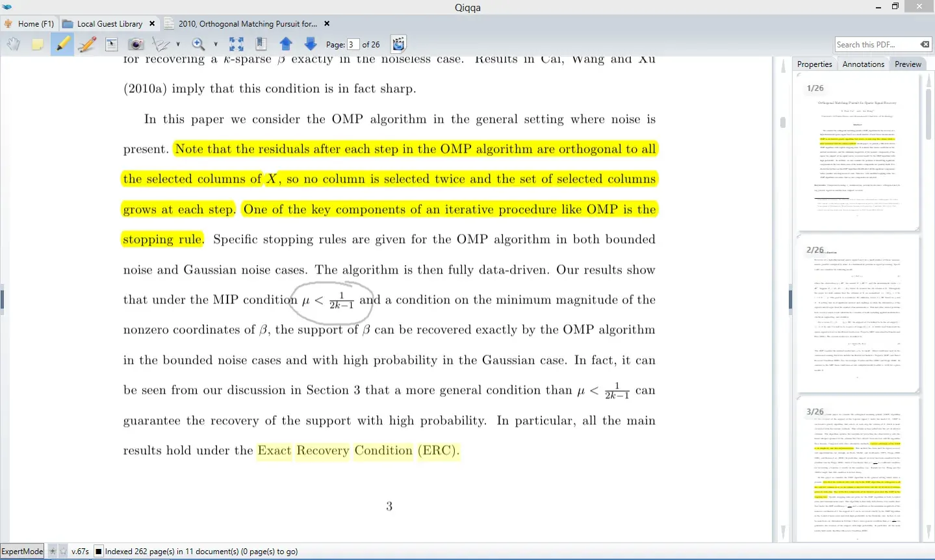Select the yellow highlighter tool
The width and height of the screenshot is (935, 560).
click(x=62, y=44)
